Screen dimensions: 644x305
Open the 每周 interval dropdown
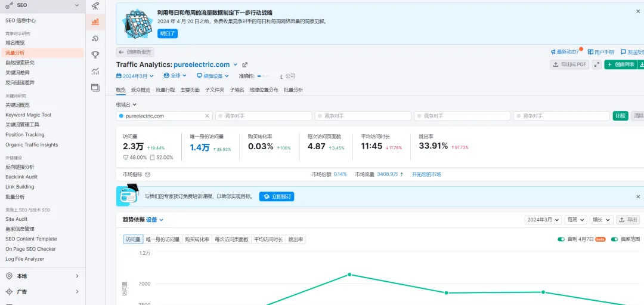[575, 220]
